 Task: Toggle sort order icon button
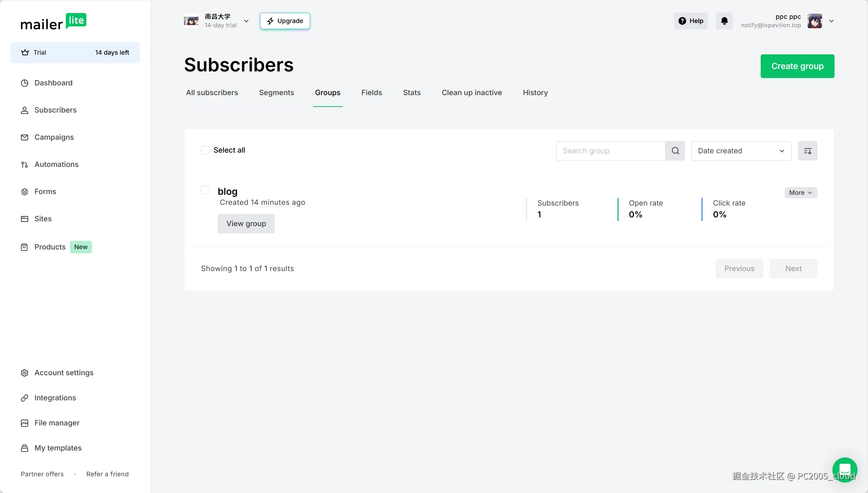(808, 151)
